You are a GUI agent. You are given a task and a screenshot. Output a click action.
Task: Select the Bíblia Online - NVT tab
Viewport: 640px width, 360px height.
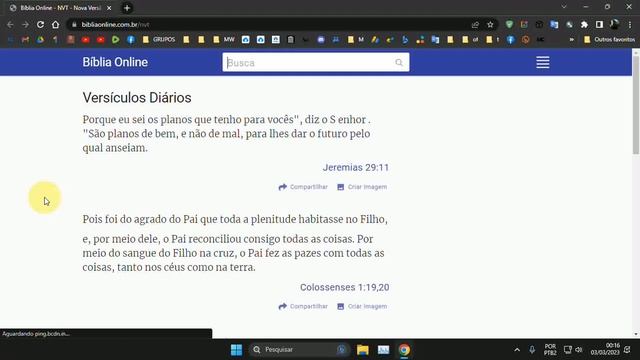click(x=60, y=8)
